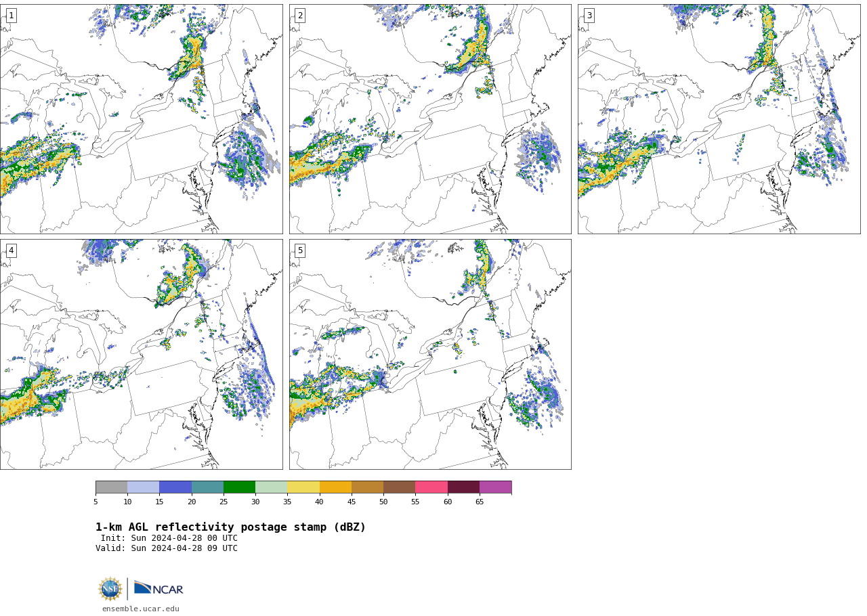
Task: Click the colorbar tick label 60
Action: (x=448, y=502)
